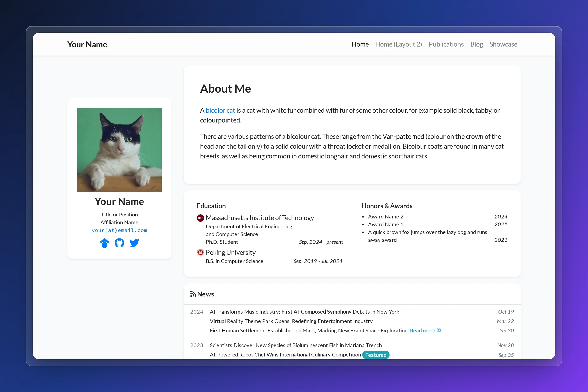Image resolution: width=588 pixels, height=392 pixels.
Task: Click the AI-Powered Robot Chef news item
Action: pyautogui.click(x=285, y=354)
